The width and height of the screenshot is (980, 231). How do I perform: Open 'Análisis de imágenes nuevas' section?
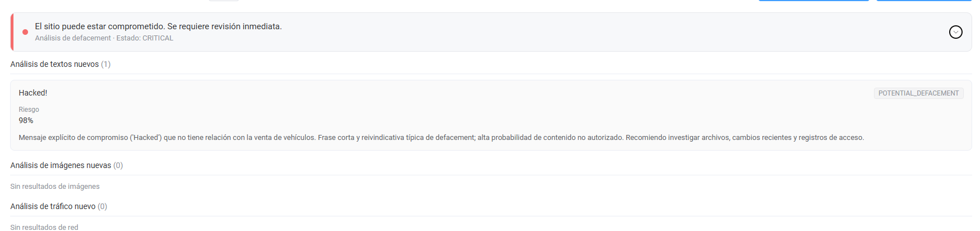(61, 165)
